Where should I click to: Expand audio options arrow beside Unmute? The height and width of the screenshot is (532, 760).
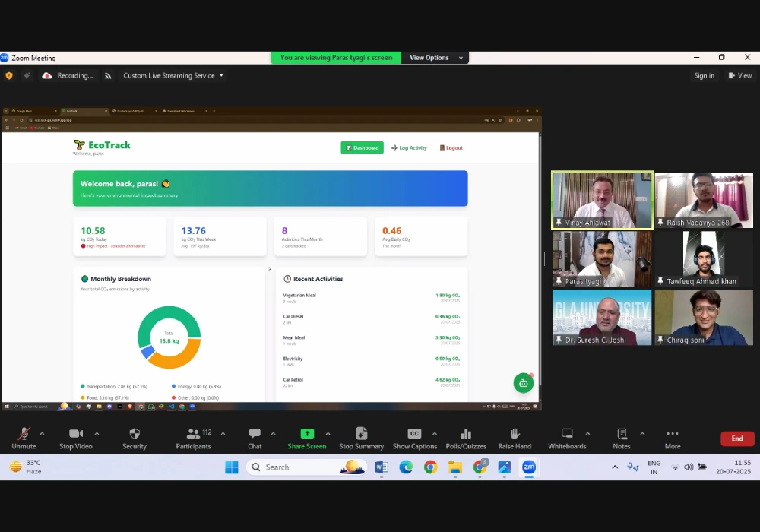[42, 433]
